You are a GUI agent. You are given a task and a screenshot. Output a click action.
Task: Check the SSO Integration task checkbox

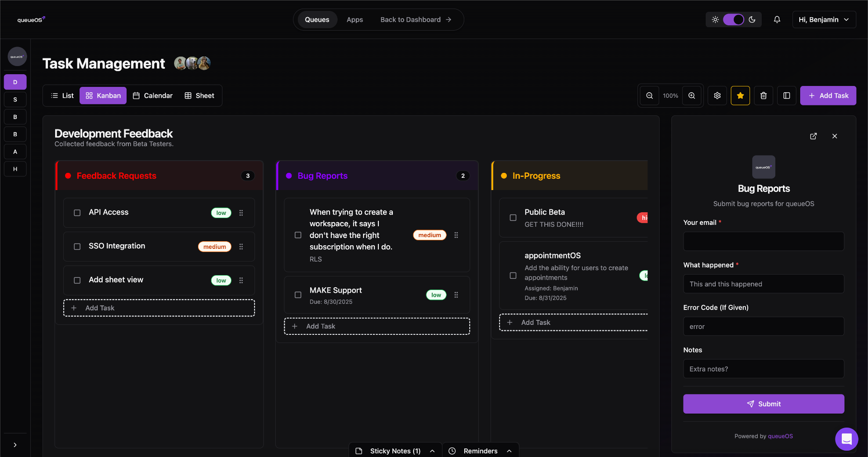point(77,247)
